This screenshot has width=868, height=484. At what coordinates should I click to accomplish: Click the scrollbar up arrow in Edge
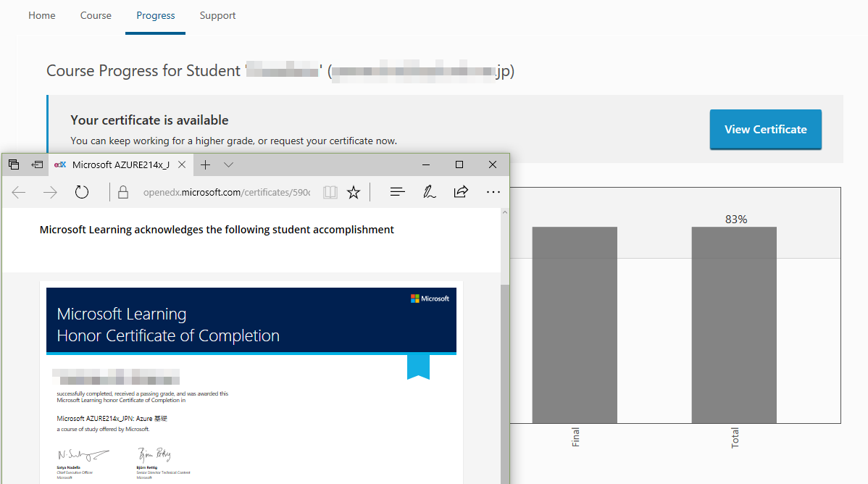pyautogui.click(x=505, y=212)
